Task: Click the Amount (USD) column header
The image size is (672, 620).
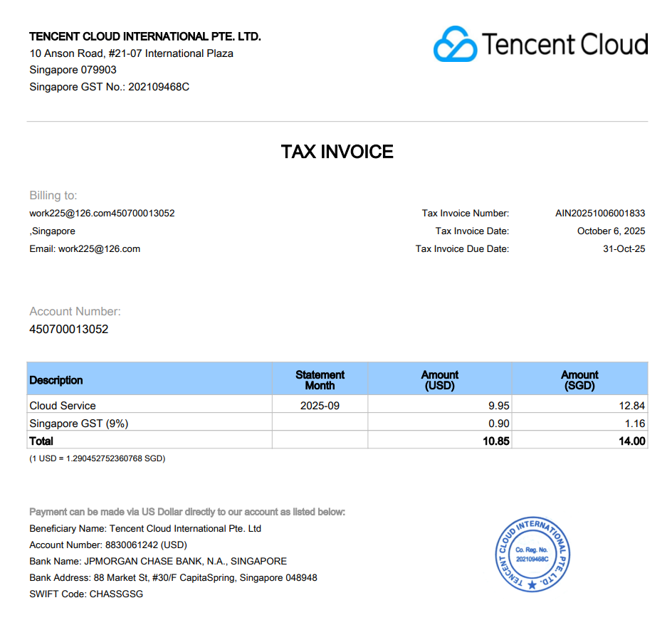Action: pyautogui.click(x=440, y=380)
